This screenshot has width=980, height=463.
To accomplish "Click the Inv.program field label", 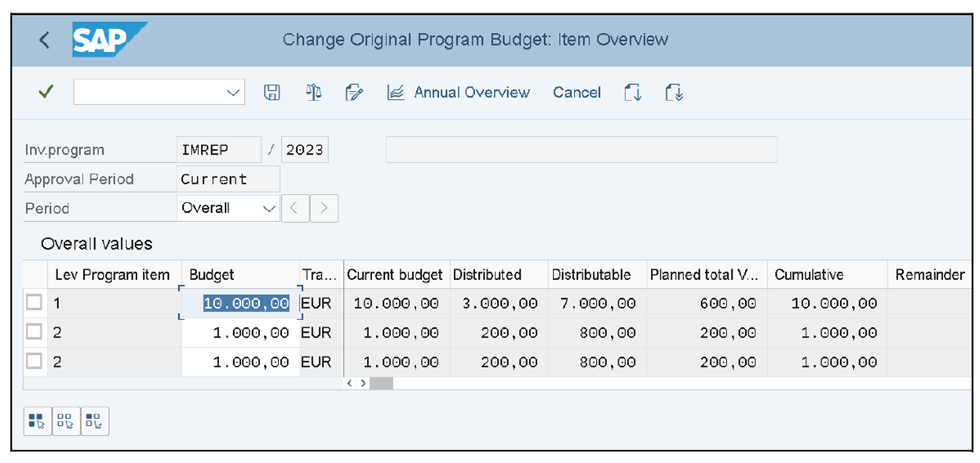I will pyautogui.click(x=64, y=150).
